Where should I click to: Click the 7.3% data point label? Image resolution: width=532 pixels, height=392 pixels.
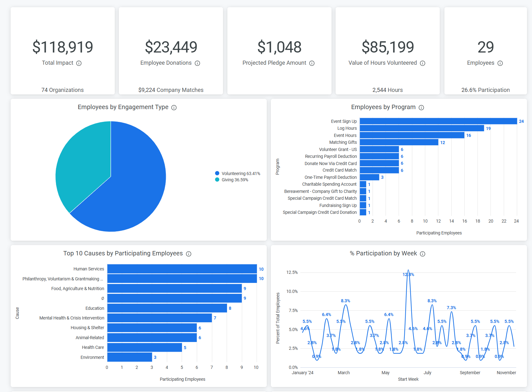click(x=451, y=308)
